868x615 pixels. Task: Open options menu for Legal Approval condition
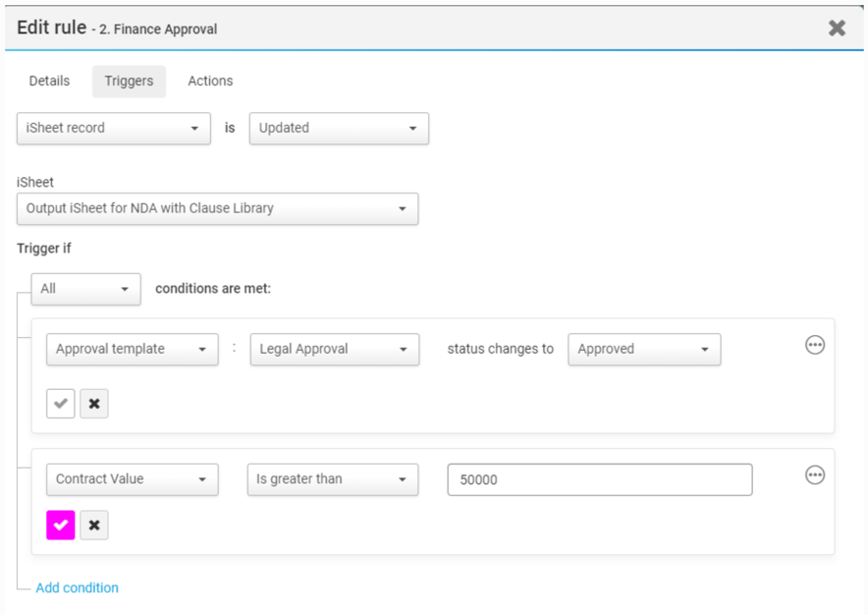[814, 345]
